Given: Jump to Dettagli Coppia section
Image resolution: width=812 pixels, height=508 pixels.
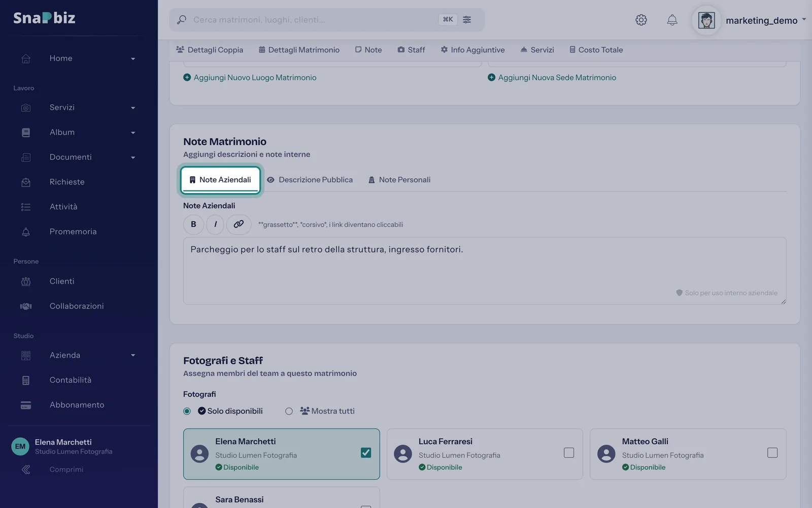Looking at the screenshot, I should (x=210, y=50).
